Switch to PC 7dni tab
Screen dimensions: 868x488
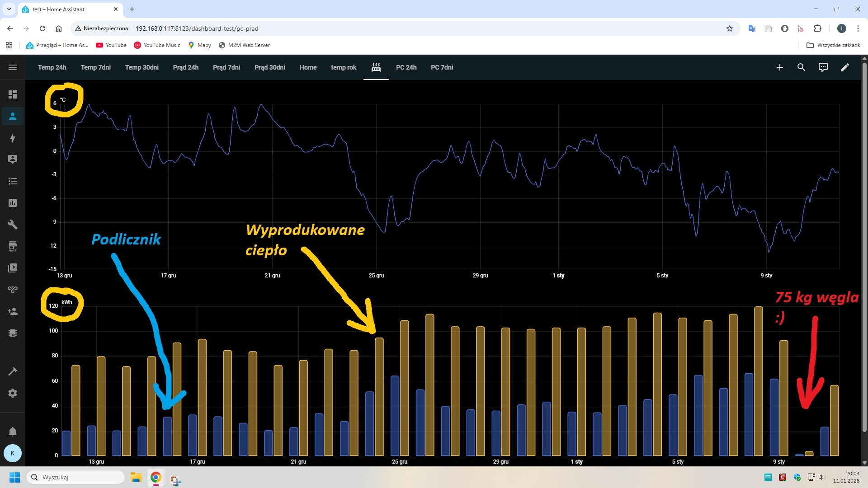(x=442, y=67)
